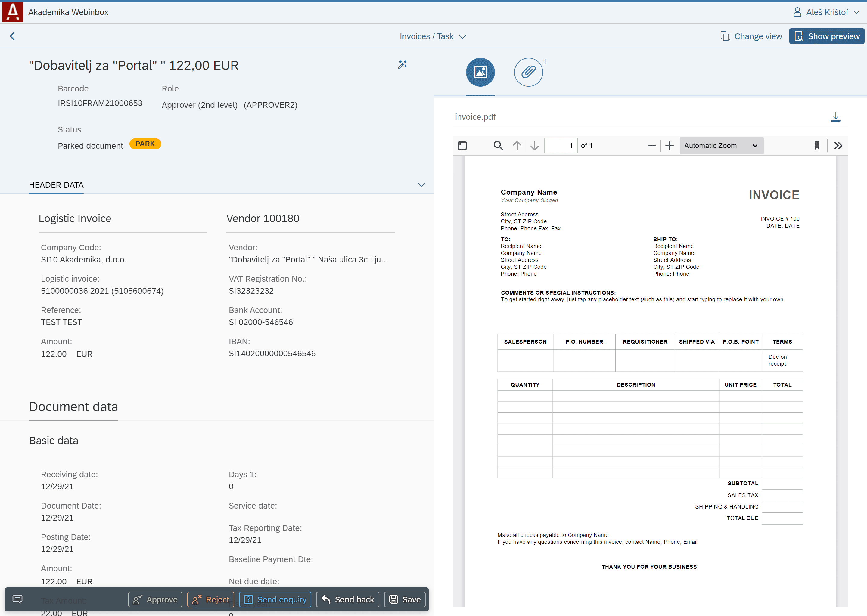Collapse the HEADER DATA section chevron
Viewport: 867px width, 616px height.
(421, 185)
